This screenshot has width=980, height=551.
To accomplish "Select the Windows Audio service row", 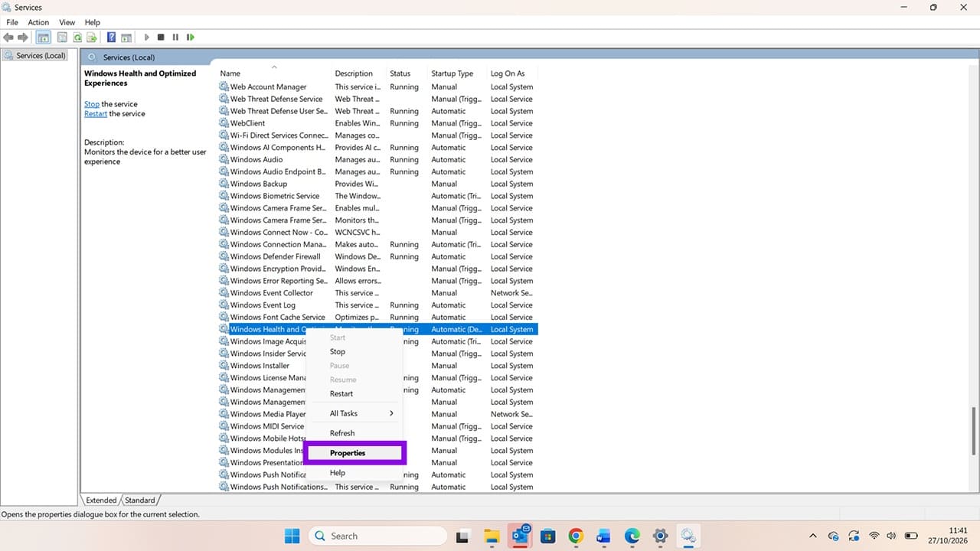I will click(378, 159).
